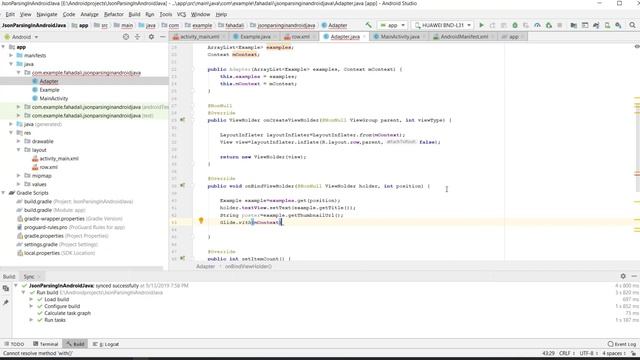Expand the manifests folder

[x=11, y=56]
